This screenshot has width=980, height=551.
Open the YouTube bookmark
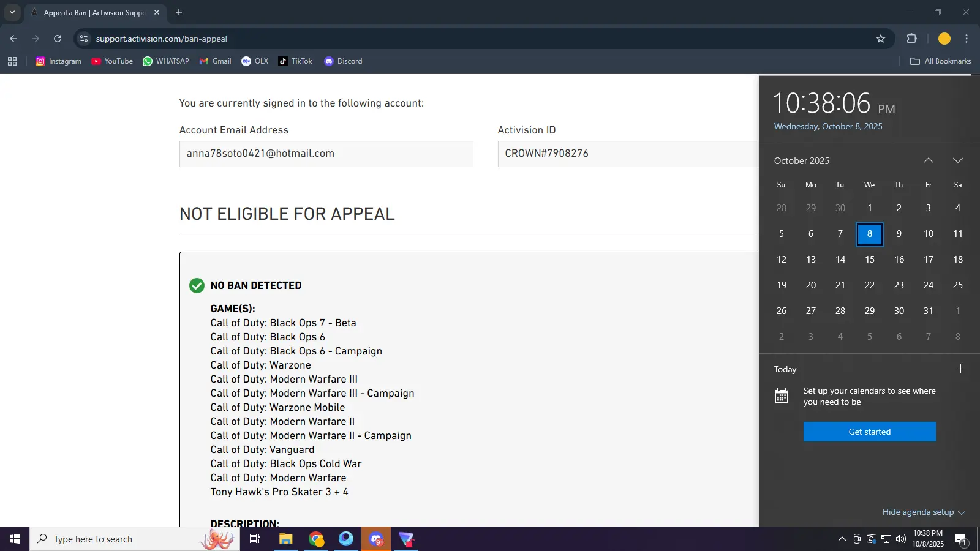112,61
